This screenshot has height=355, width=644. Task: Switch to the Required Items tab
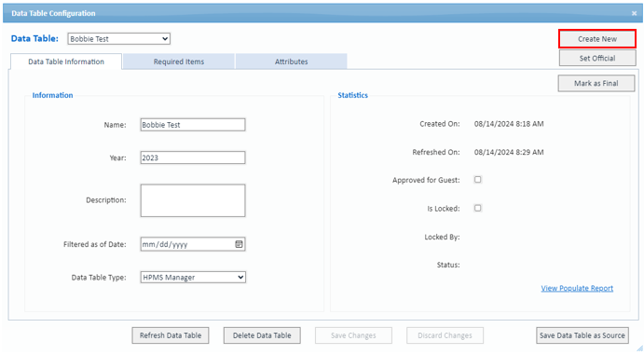179,61
